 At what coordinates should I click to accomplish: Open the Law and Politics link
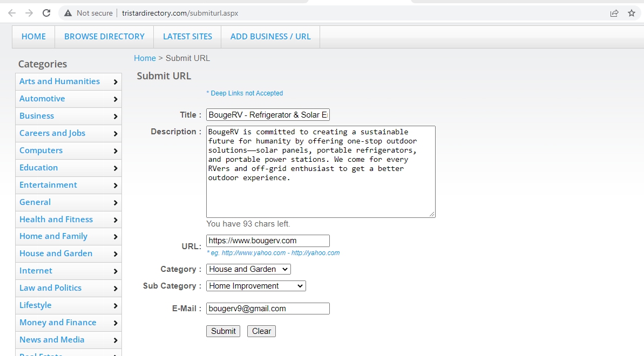[x=51, y=288]
